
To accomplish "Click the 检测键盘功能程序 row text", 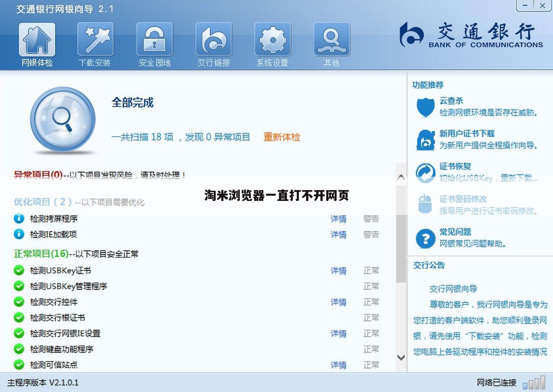I will (x=62, y=349).
